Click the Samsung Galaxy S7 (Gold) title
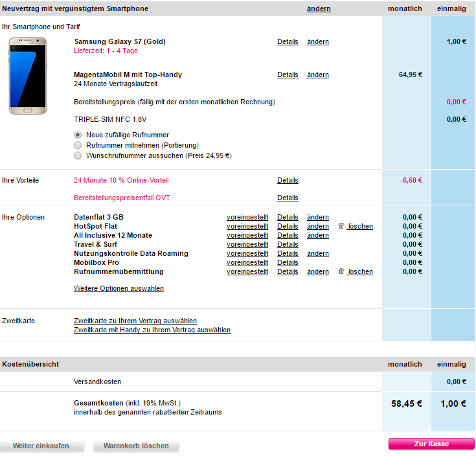 (x=120, y=41)
